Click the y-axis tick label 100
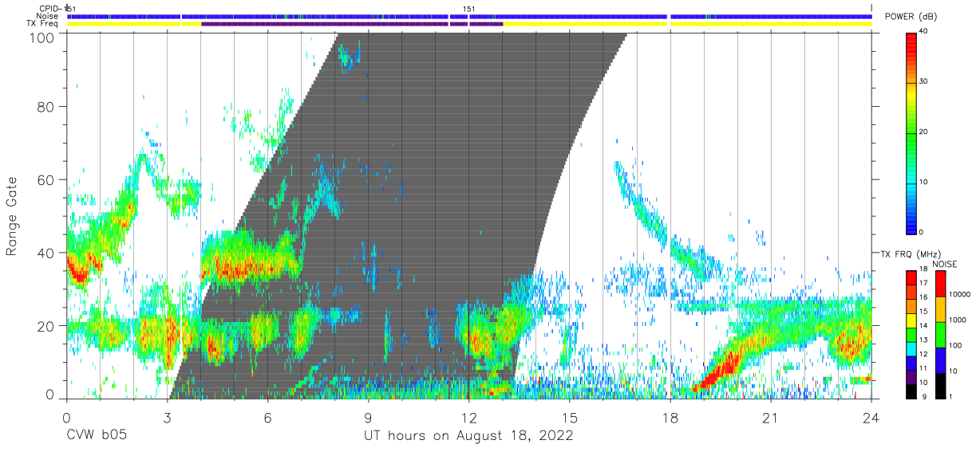 pos(42,37)
